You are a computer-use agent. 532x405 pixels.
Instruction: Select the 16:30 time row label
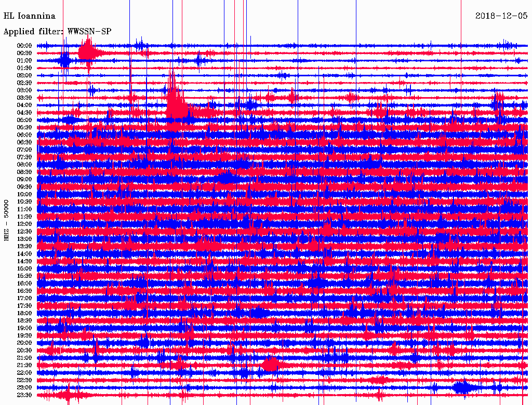[x=24, y=291]
